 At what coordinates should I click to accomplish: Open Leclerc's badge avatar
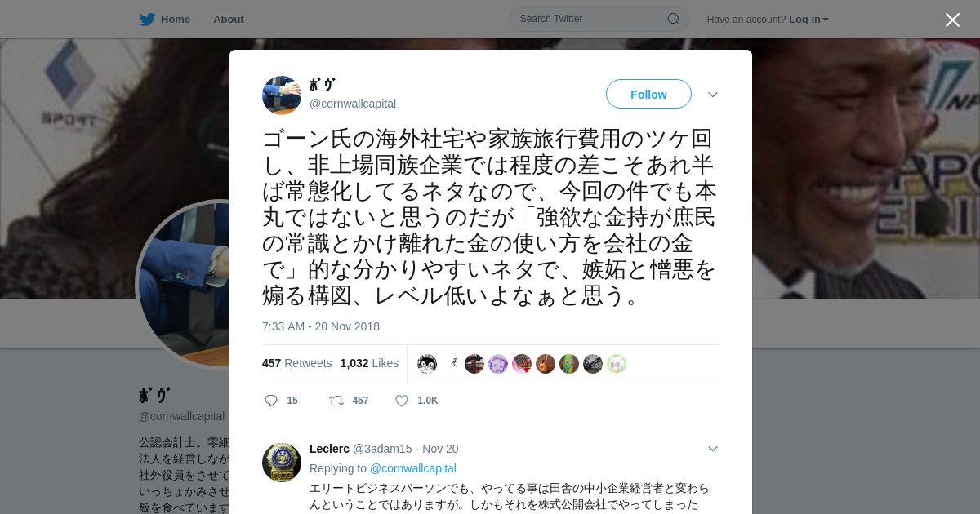click(282, 463)
